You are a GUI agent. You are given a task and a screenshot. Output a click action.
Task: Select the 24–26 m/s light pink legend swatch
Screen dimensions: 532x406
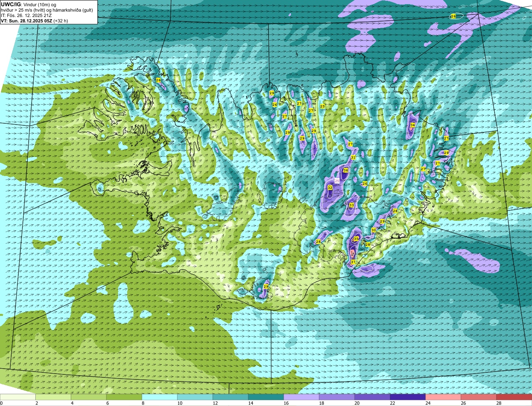point(443,397)
